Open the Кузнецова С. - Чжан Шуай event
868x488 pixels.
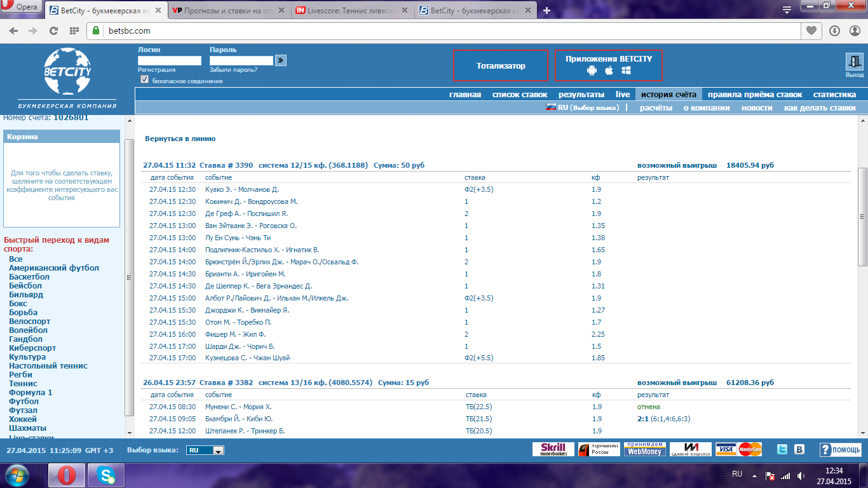[x=247, y=358]
